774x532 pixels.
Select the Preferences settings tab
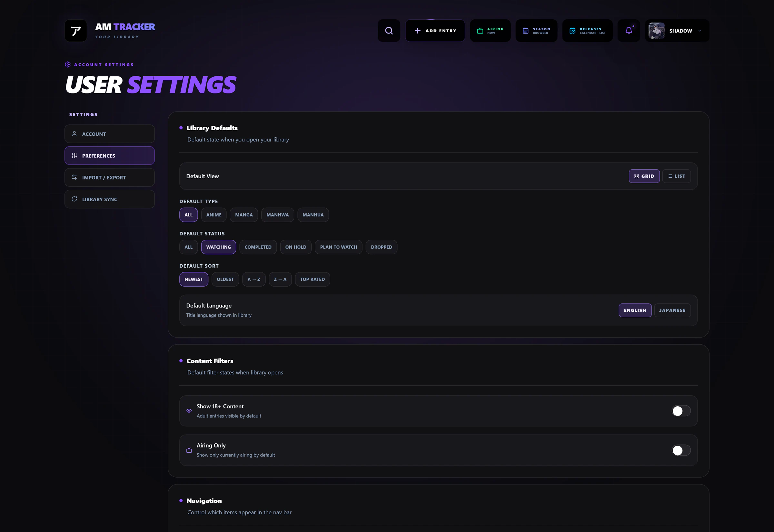click(110, 156)
